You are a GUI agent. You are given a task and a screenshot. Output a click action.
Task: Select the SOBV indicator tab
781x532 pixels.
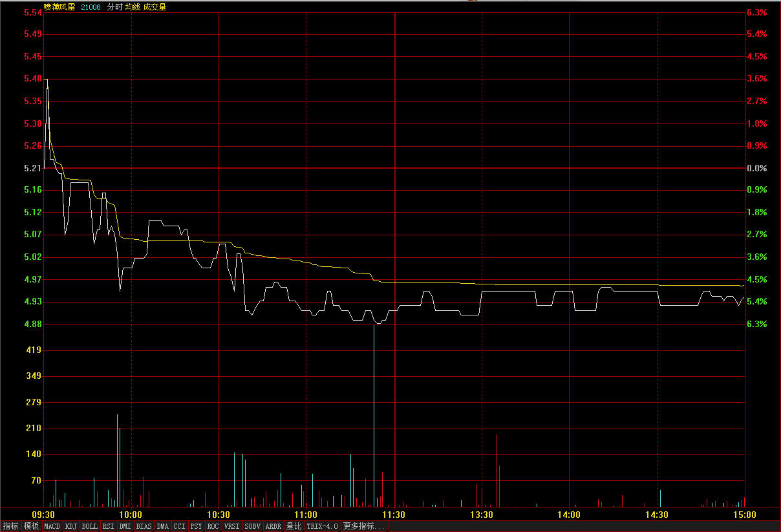click(253, 526)
